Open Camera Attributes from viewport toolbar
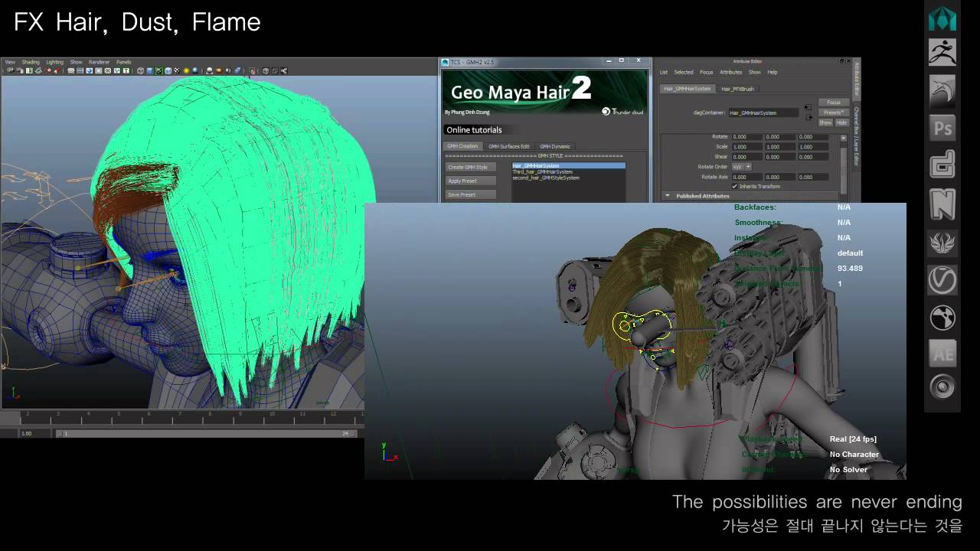Viewport: 980px width, 551px height. click(x=21, y=70)
